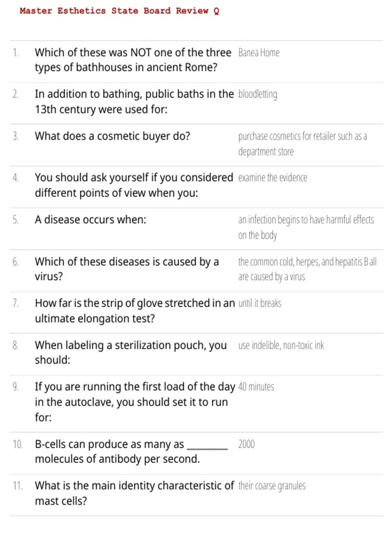Viewport: 392px width, 556px height.
Task: Click the answer 'use indelible, non-toxic ink'
Action: point(281,345)
